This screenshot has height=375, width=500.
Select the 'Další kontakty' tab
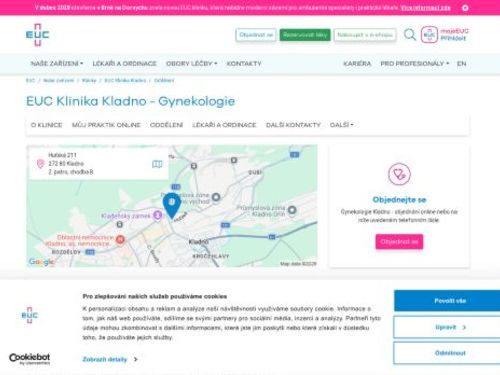[293, 125]
